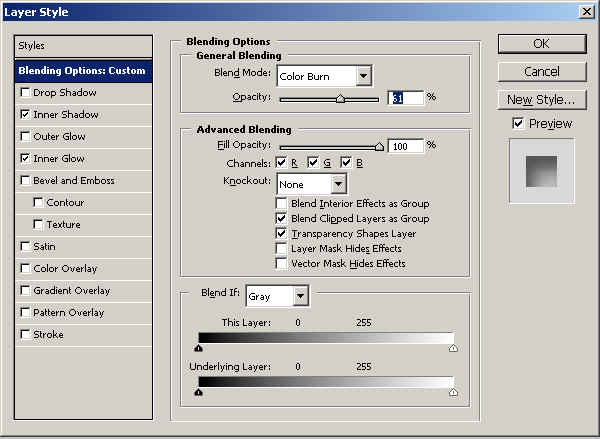The width and height of the screenshot is (600, 439).
Task: Enable the Gradient Overlay checkbox
Action: click(x=25, y=290)
